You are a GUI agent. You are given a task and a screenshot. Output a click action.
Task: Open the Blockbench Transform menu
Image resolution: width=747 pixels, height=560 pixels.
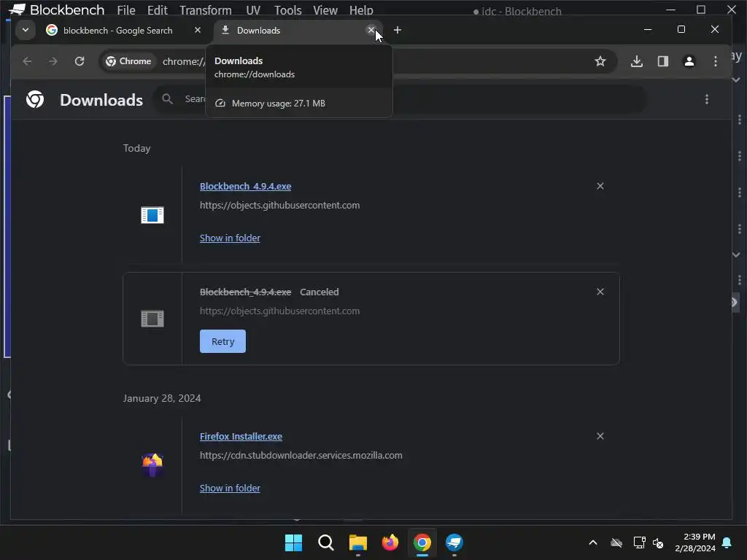tap(205, 10)
